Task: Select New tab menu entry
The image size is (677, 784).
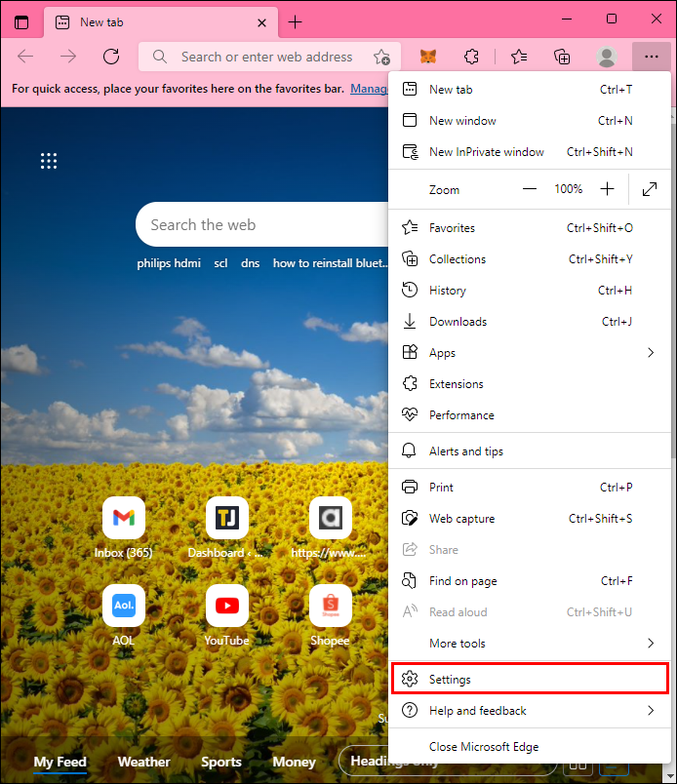Action: tap(530, 90)
